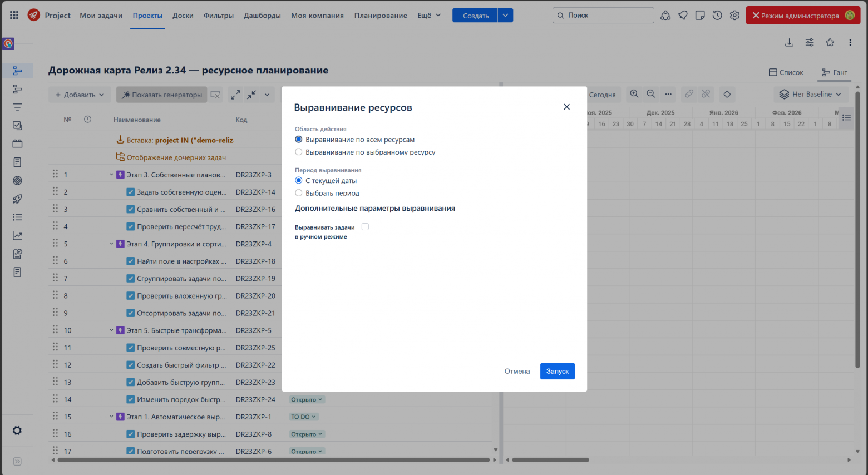Open the release rocket sidebar icon

click(17, 199)
